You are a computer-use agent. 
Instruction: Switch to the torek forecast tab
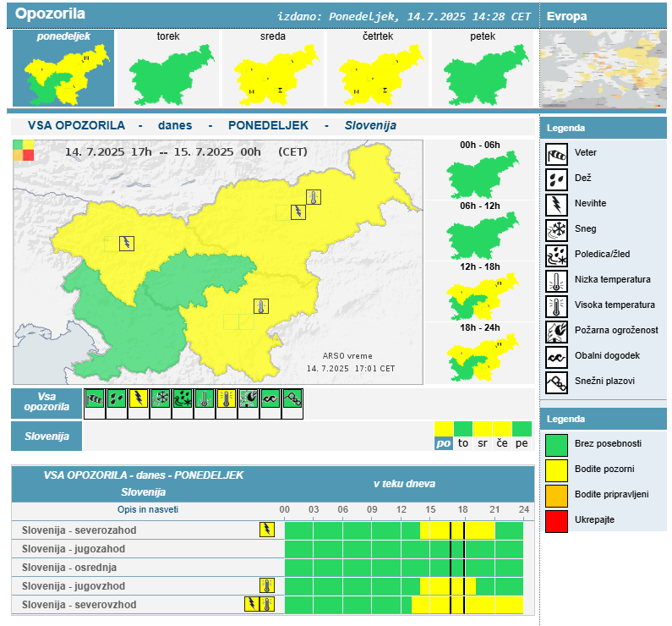(x=167, y=69)
